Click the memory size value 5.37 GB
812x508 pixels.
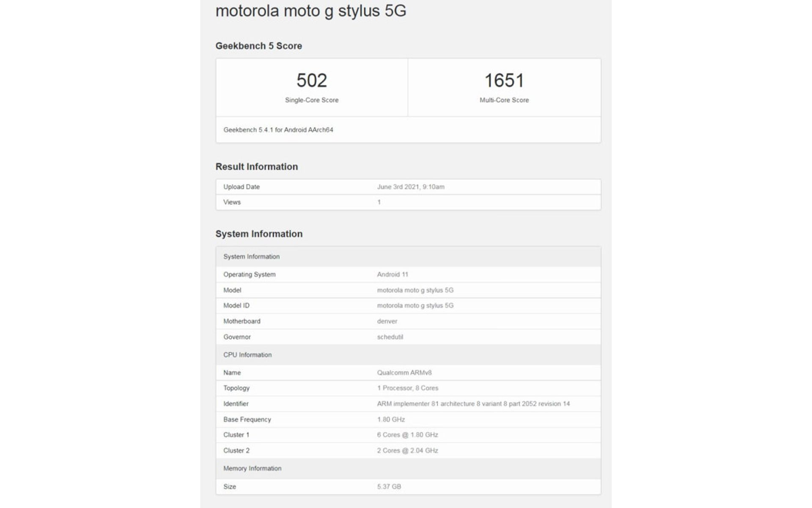point(389,487)
